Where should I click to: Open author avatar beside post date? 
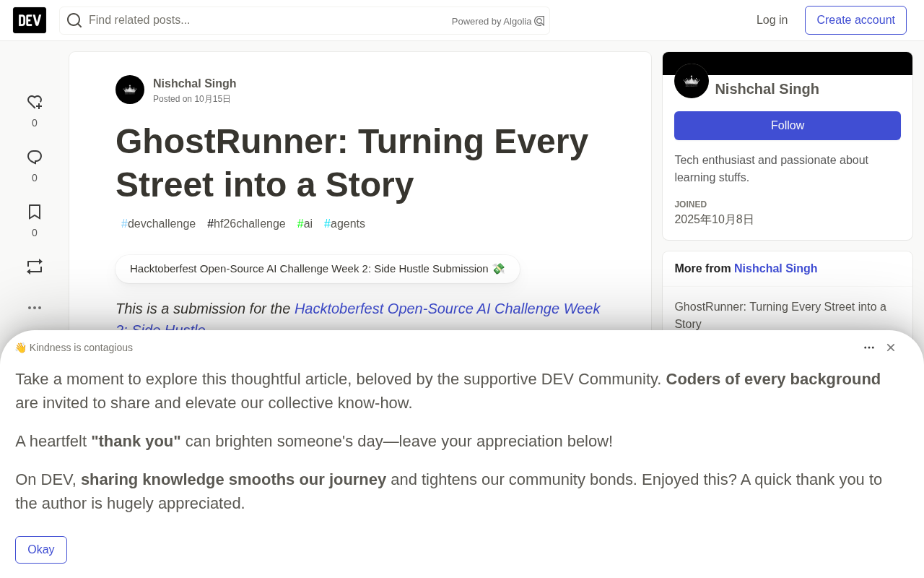point(130,90)
